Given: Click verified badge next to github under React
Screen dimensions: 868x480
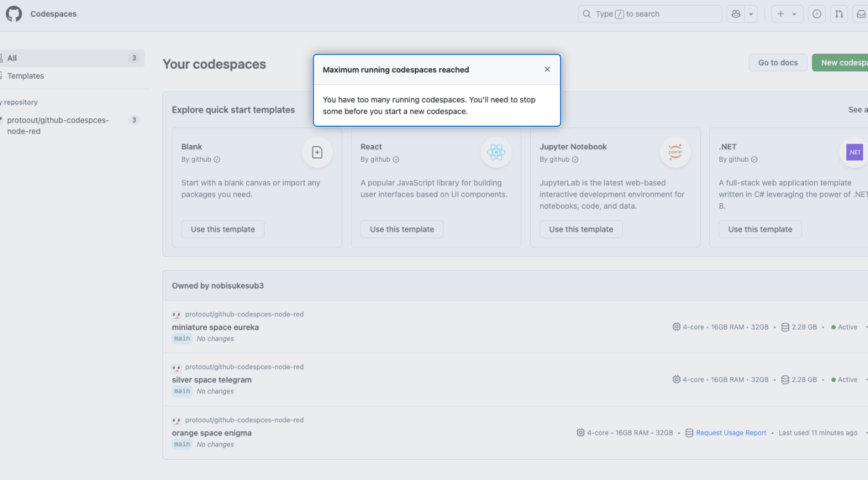Looking at the screenshot, I should (396, 159).
